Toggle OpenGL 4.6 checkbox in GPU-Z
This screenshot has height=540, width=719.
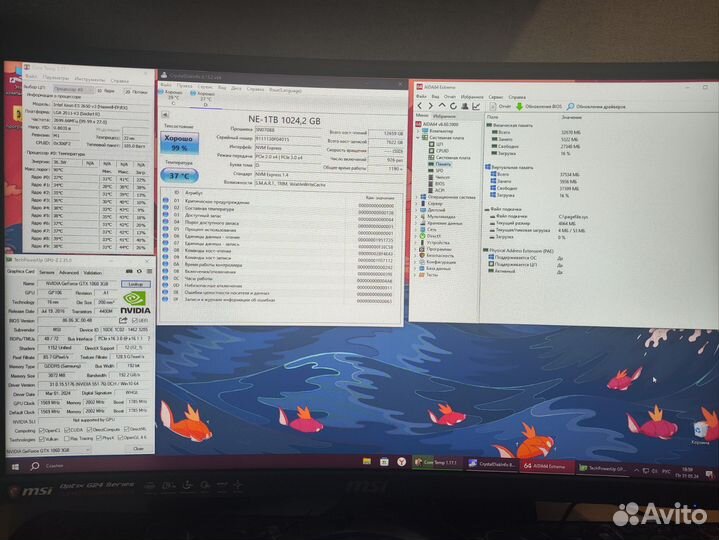[121, 438]
